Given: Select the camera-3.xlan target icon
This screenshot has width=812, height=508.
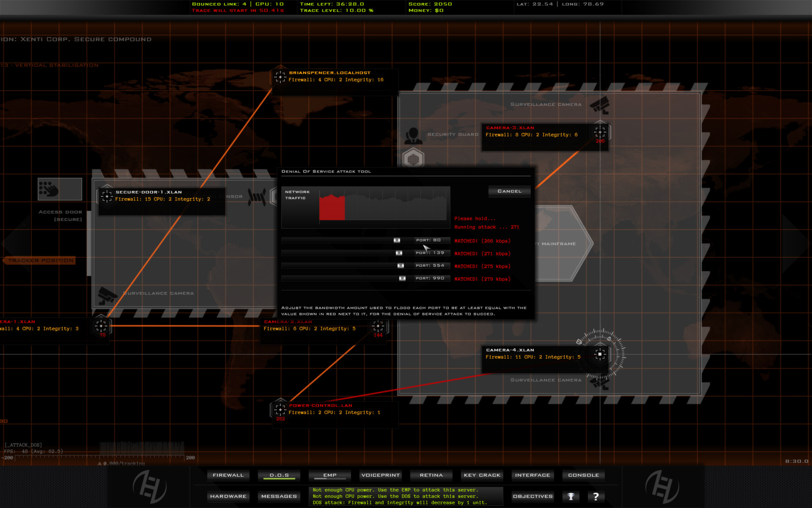Looking at the screenshot, I should [x=600, y=132].
